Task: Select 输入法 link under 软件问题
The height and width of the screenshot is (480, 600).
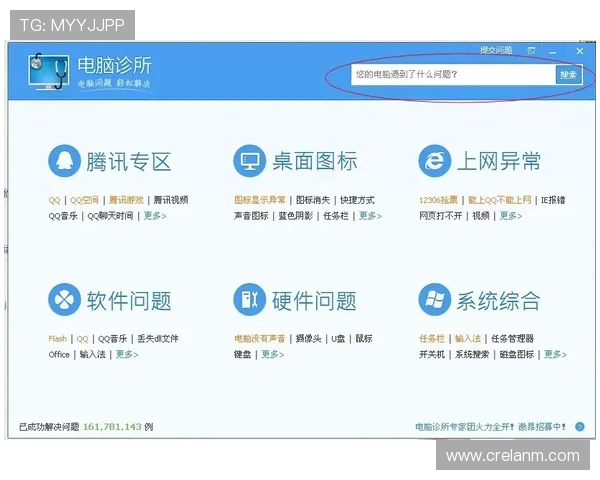Action: click(92, 354)
